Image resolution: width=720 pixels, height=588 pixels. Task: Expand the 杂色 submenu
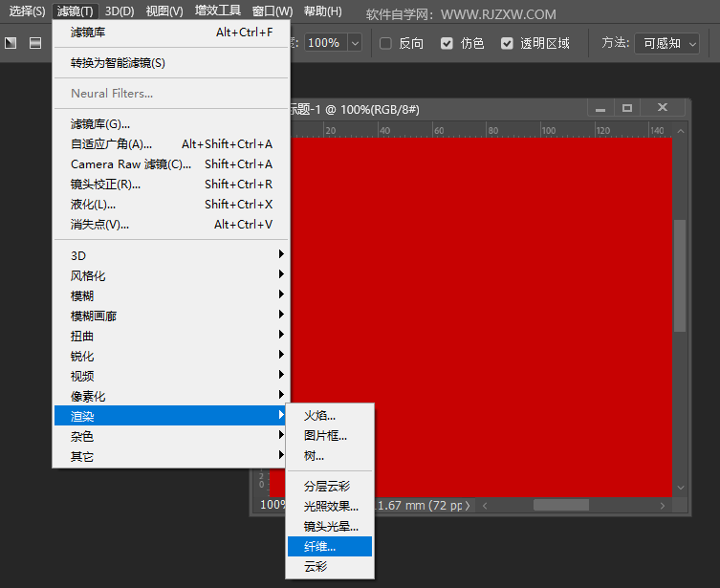[x=171, y=436]
